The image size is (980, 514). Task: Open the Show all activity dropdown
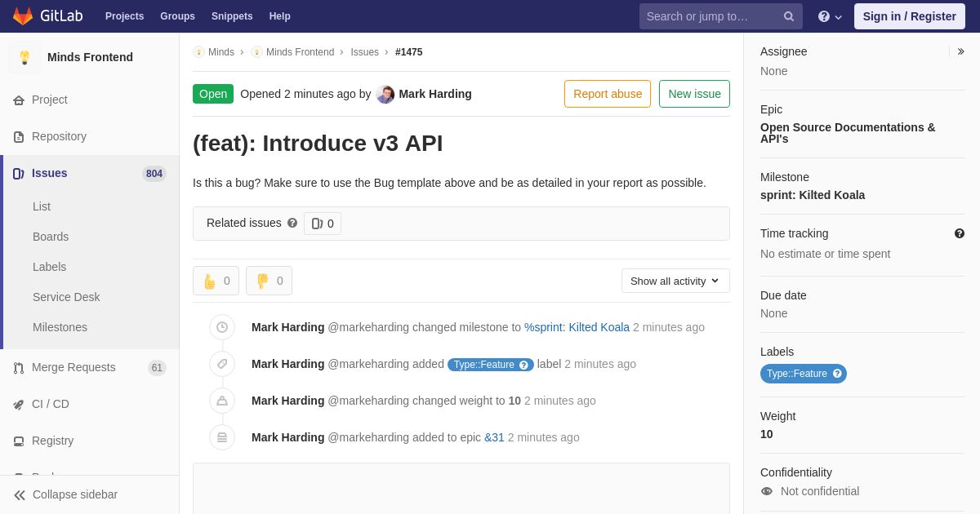675,281
